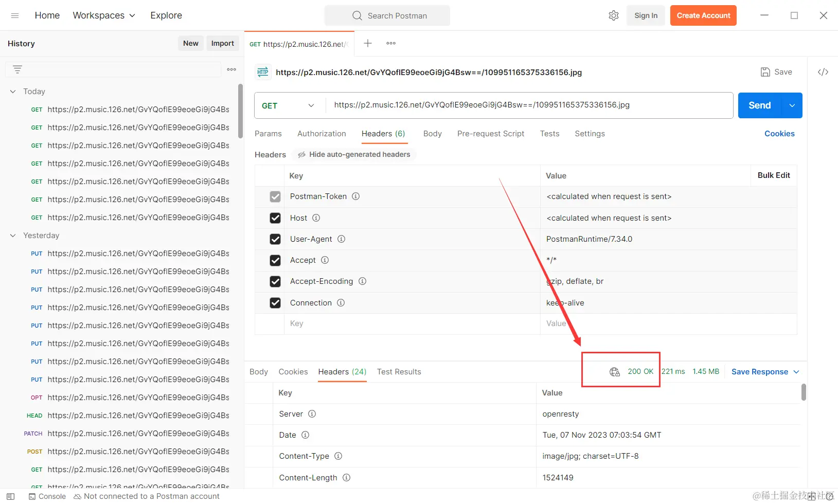Image resolution: width=838 pixels, height=504 pixels.
Task: Show info for User-Agent header
Action: pos(341,239)
